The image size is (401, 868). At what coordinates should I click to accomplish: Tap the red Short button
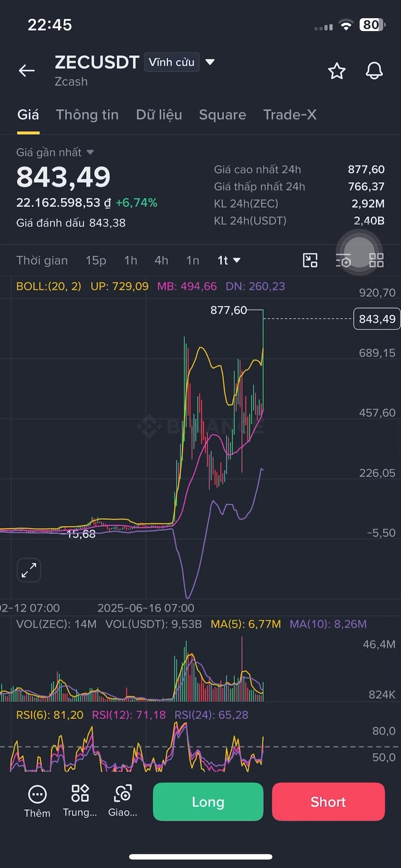329,802
